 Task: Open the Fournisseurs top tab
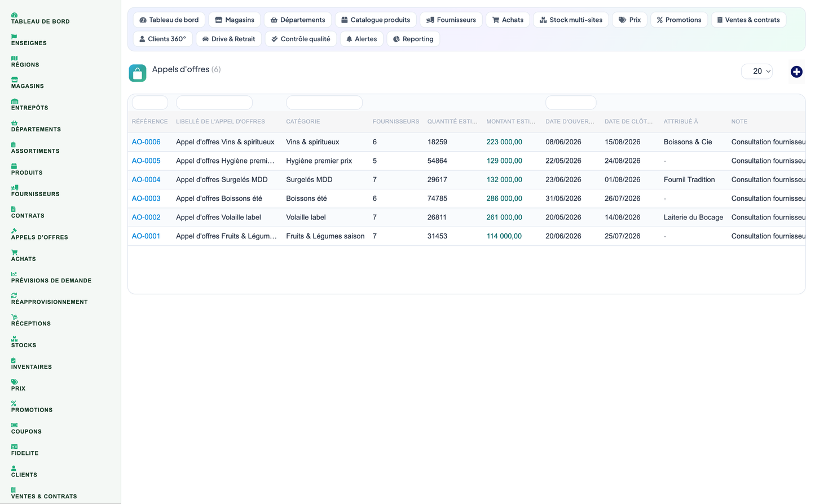click(x=451, y=20)
